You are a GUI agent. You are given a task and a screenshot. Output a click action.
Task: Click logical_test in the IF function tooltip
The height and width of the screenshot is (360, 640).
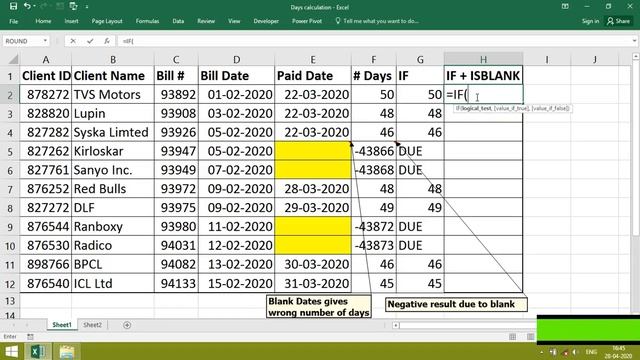[x=476, y=109]
